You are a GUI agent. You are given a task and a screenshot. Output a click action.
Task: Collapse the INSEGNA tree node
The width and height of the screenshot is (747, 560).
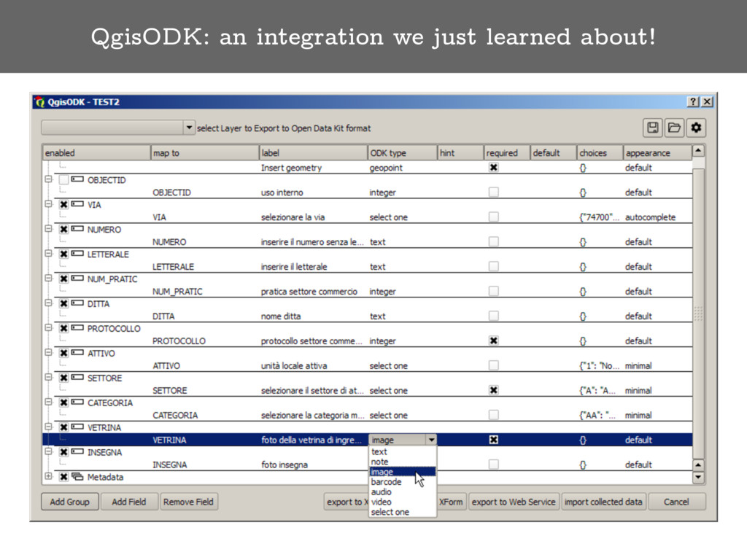tap(48, 452)
